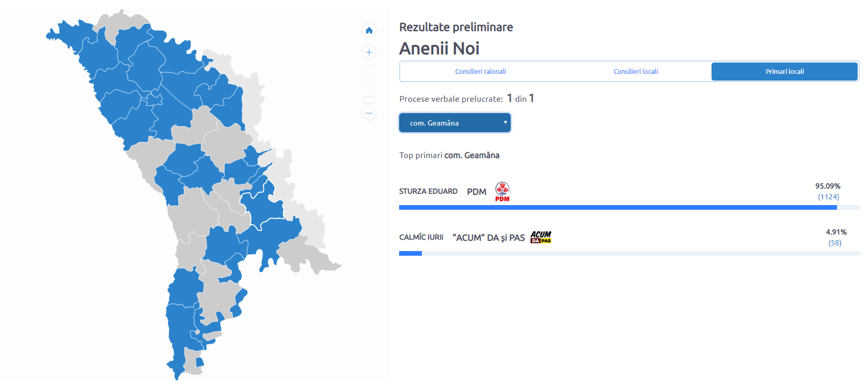This screenshot has width=868, height=389.
Task: Click the zoom slider handle on map
Action: tap(369, 100)
